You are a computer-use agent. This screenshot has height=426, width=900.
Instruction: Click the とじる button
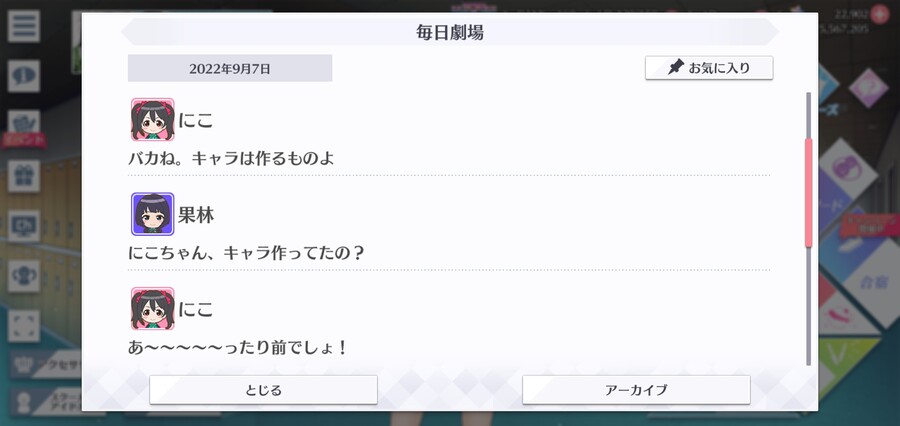point(263,390)
